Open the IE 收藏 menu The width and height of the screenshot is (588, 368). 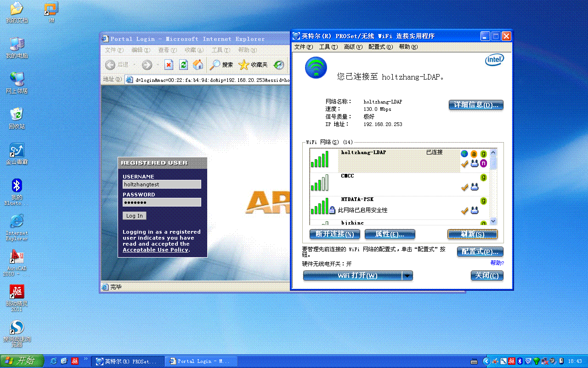click(194, 50)
